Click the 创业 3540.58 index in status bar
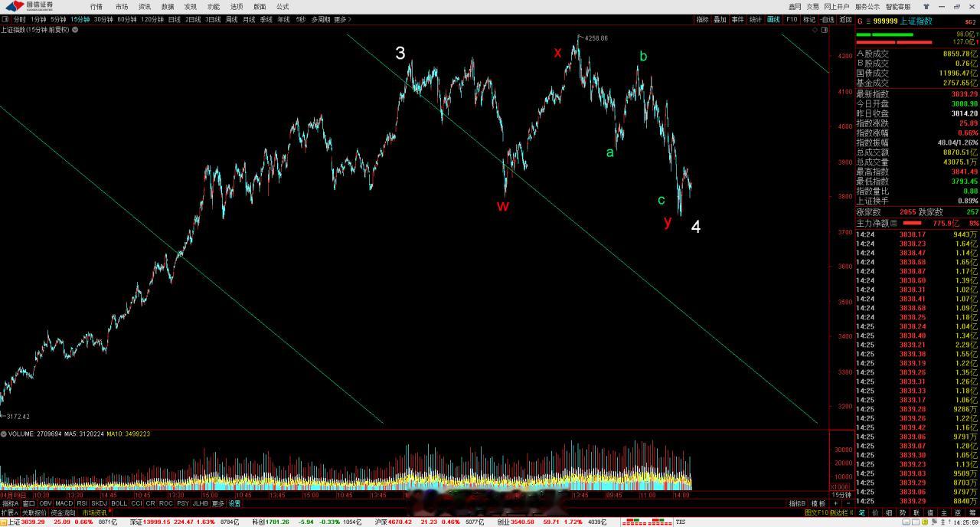This screenshot has height=527, width=980. [x=516, y=522]
